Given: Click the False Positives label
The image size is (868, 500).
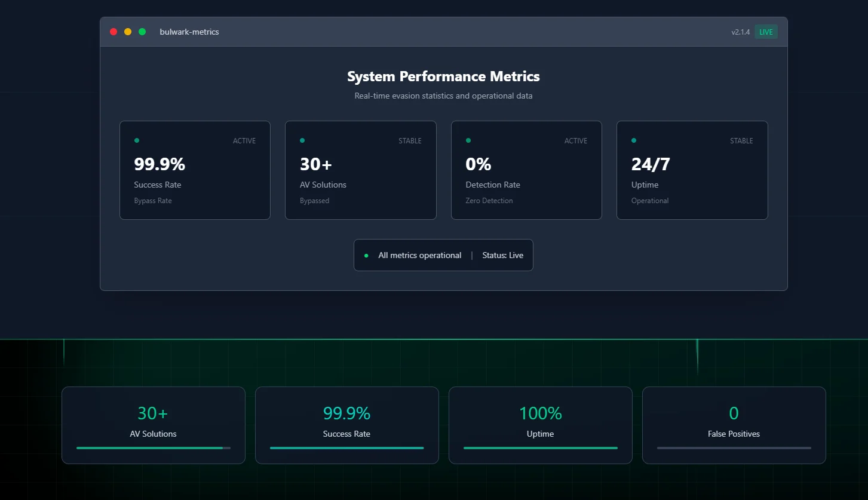Looking at the screenshot, I should [x=734, y=434].
